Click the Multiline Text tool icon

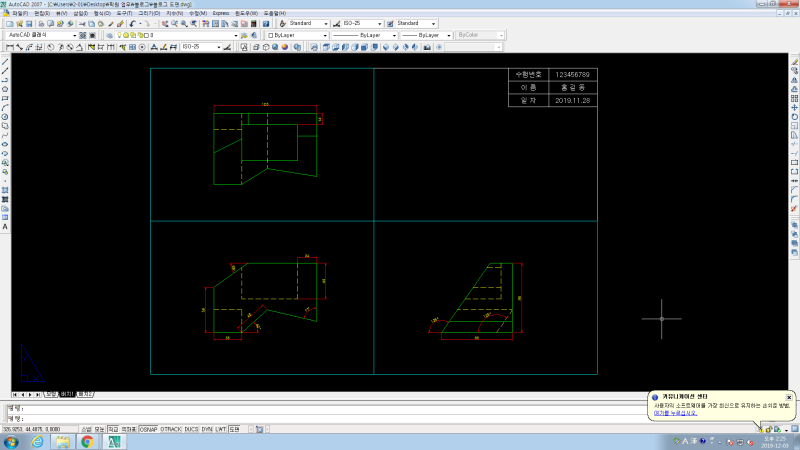tap(5, 227)
